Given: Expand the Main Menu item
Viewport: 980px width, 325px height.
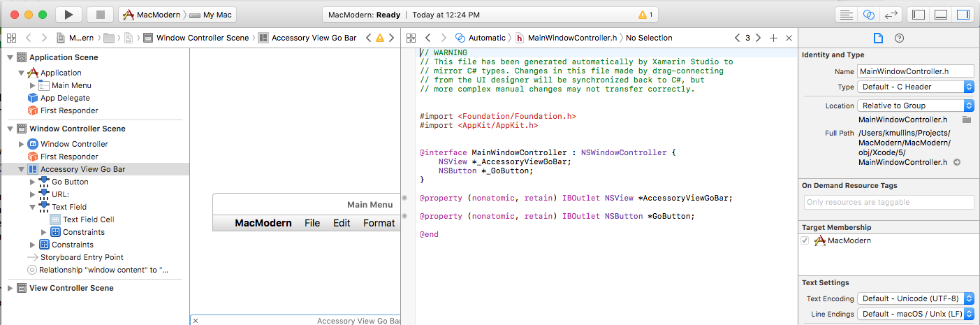Looking at the screenshot, I should point(32,85).
